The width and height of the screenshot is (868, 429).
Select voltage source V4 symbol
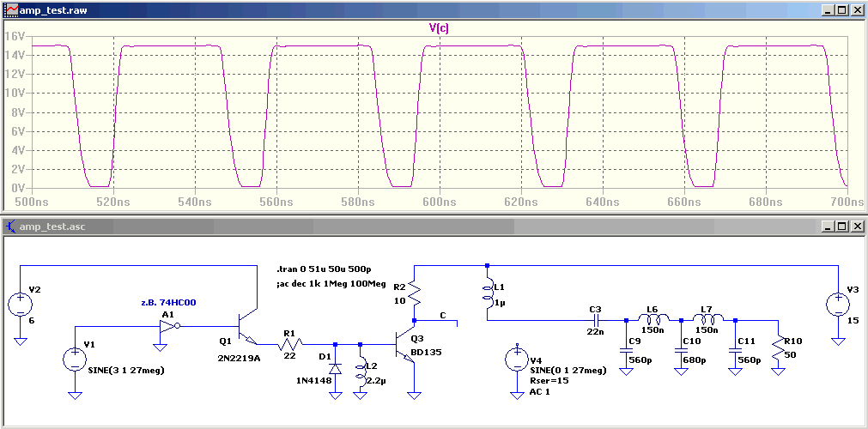coord(517,360)
